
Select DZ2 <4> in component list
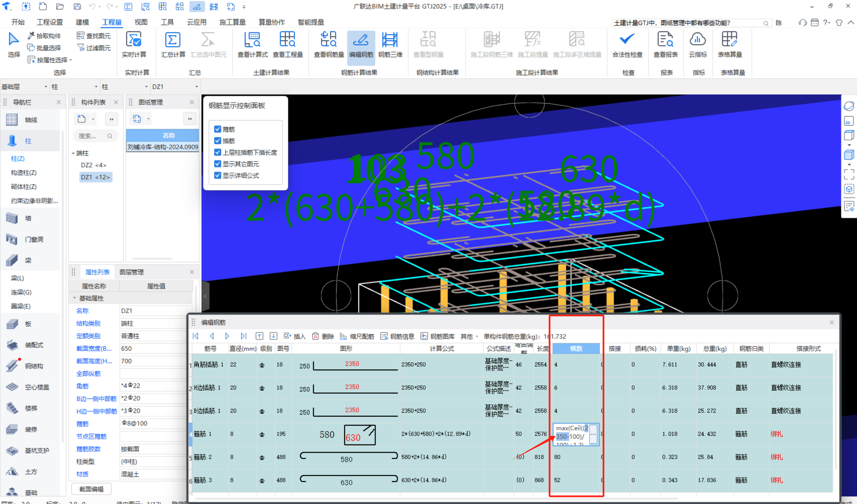click(93, 165)
